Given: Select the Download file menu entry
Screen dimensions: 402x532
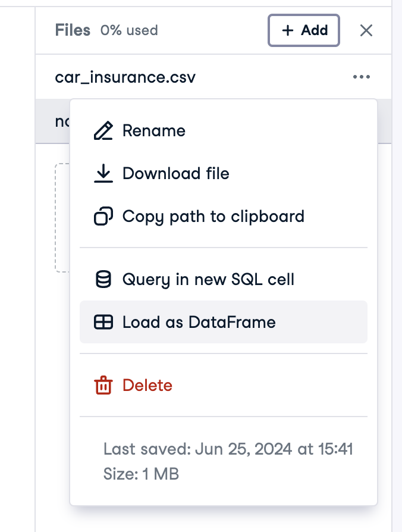Looking at the screenshot, I should click(x=175, y=174).
